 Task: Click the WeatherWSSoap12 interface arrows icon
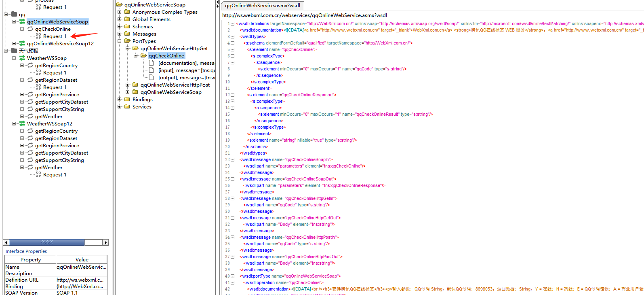(22, 123)
